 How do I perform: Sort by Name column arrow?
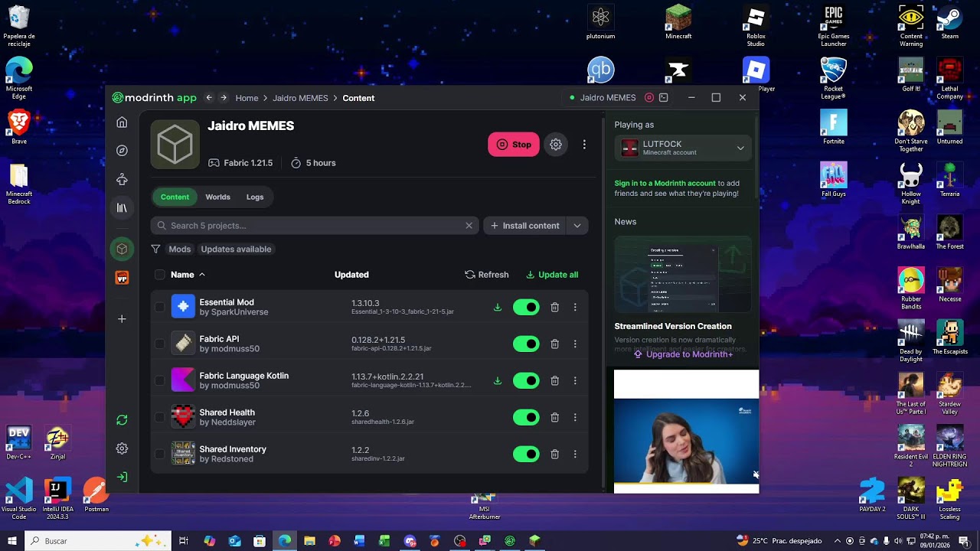click(202, 275)
